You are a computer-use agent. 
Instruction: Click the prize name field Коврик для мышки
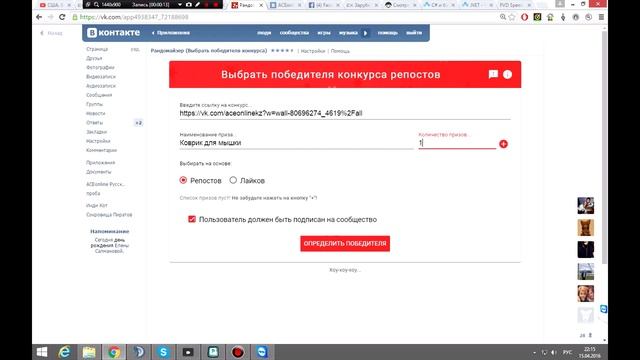[x=296, y=143]
